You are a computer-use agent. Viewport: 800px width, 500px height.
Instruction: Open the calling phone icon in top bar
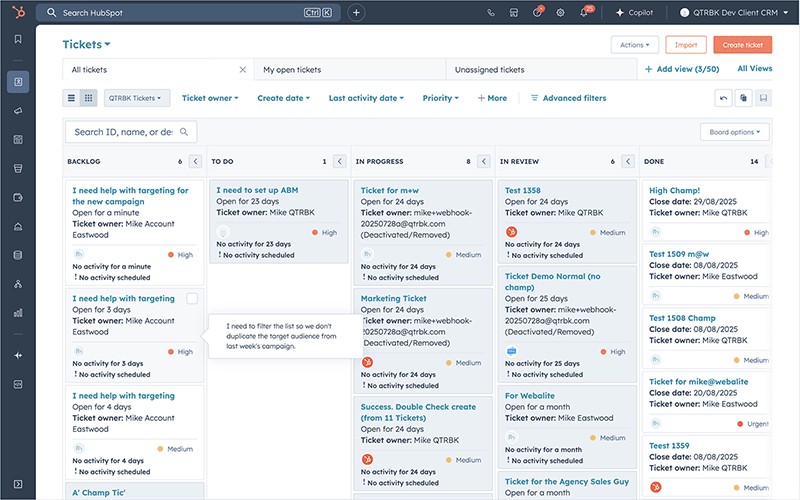[x=491, y=13]
